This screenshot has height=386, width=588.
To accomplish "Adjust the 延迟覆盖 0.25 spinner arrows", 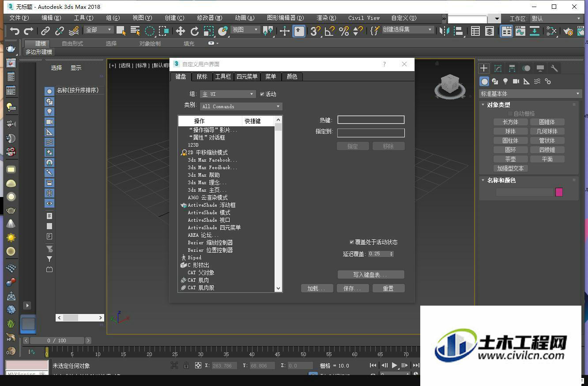I will click(392, 254).
